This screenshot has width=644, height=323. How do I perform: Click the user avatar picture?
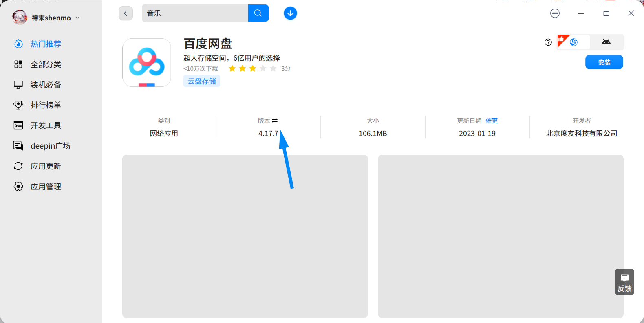pos(20,18)
